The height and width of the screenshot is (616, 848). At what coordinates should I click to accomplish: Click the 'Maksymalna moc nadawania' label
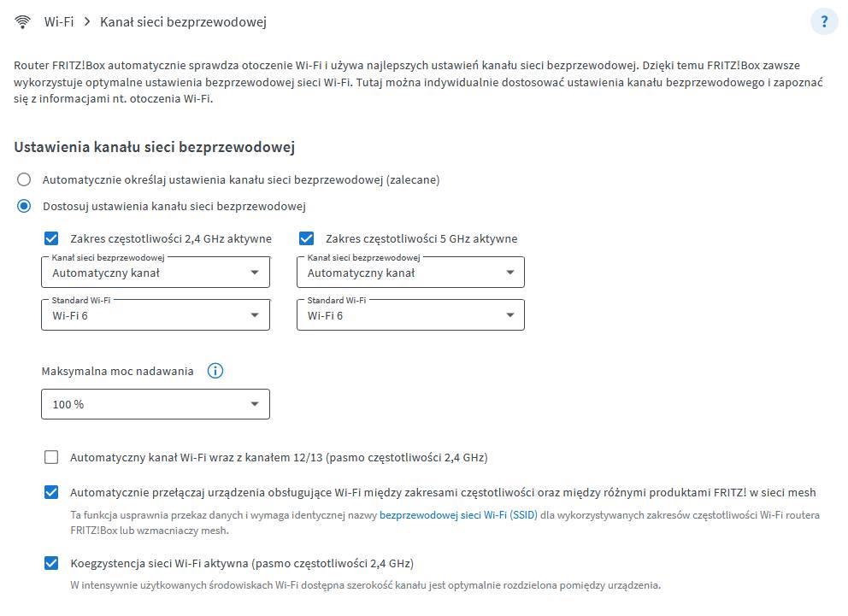click(117, 371)
